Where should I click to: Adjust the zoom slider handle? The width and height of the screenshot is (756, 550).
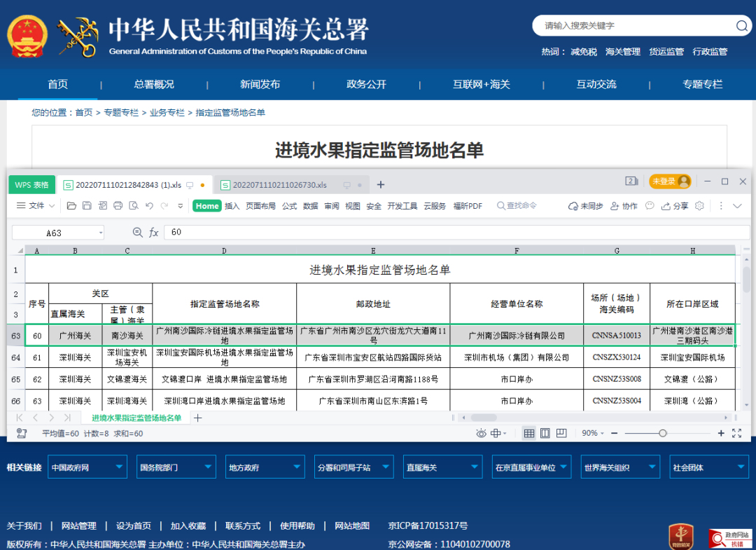[x=663, y=433]
